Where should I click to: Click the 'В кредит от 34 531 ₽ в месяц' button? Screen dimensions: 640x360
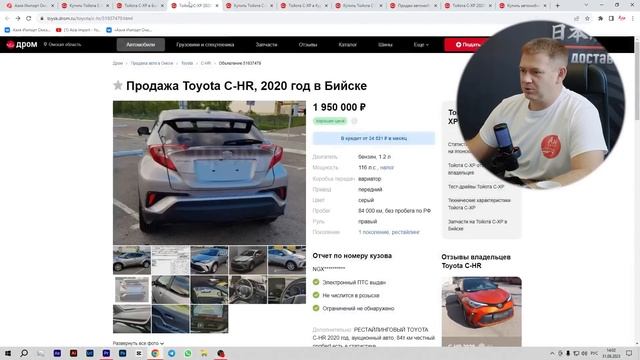pos(373,138)
